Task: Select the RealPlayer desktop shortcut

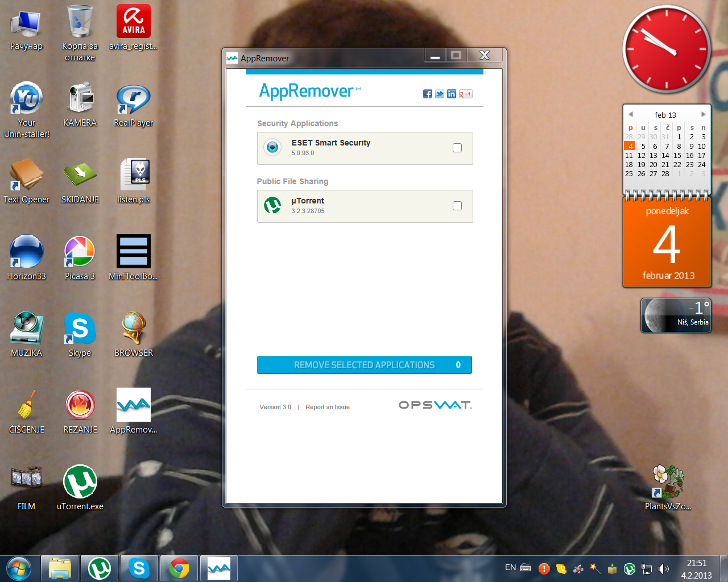Action: 133,106
